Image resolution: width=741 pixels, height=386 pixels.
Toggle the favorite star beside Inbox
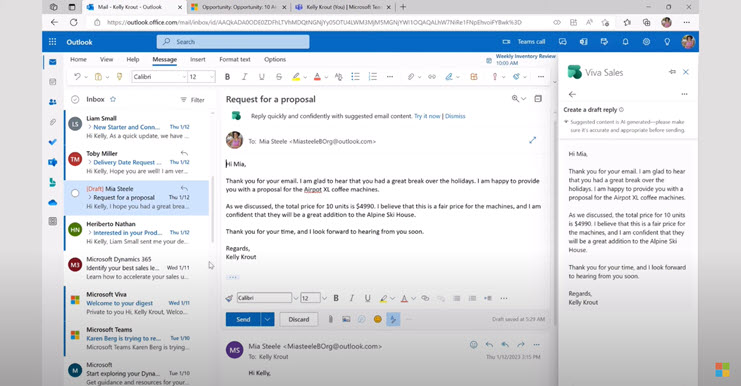113,99
